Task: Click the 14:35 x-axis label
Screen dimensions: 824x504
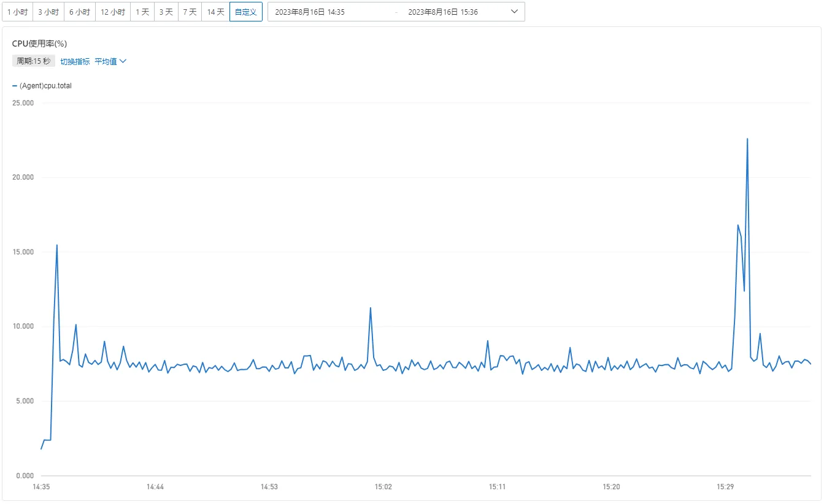Action: [41, 487]
